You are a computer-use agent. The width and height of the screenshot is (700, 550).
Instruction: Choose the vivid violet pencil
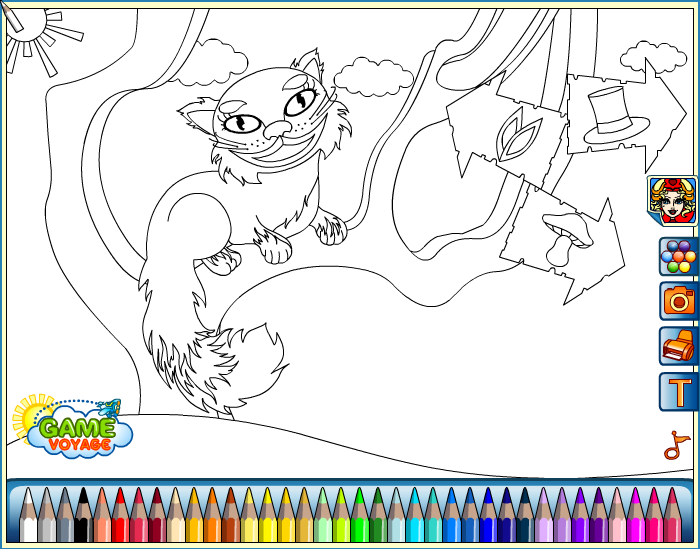click(x=580, y=515)
